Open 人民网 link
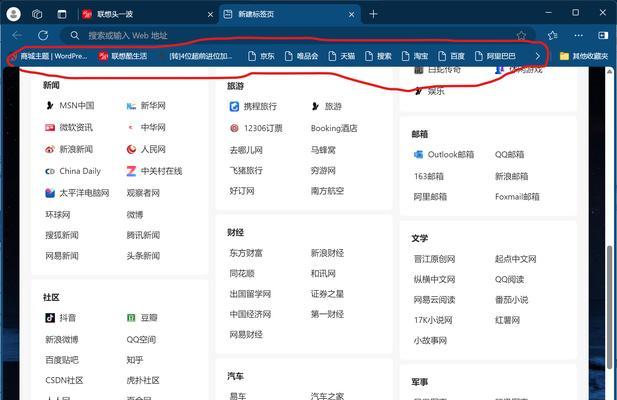This screenshot has width=617, height=400. click(x=146, y=149)
